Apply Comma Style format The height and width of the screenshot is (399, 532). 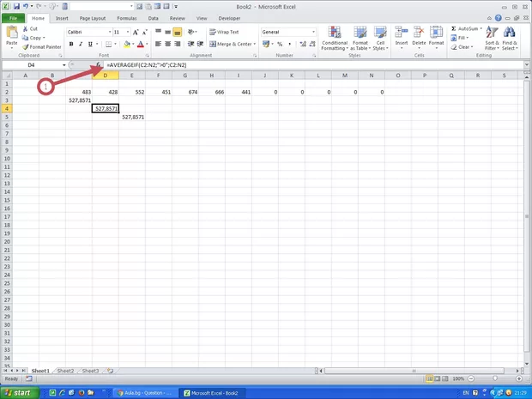(x=289, y=44)
